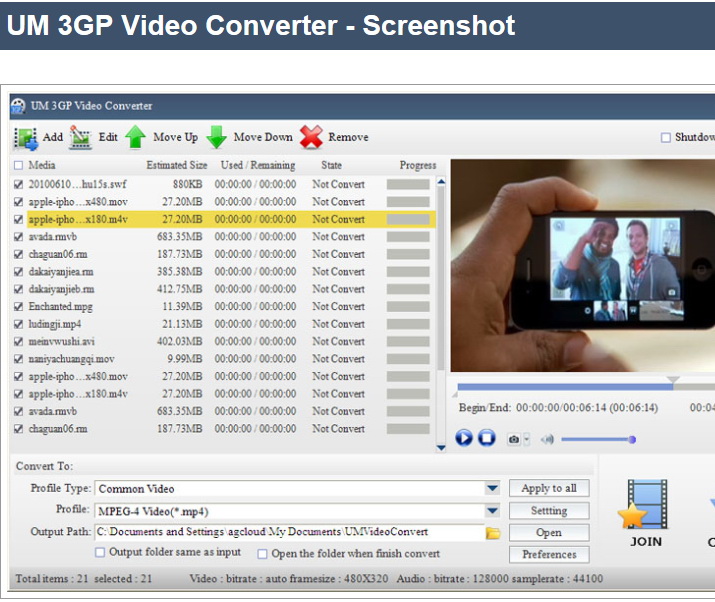The image size is (715, 602).
Task: Click the Output Path text field
Action: point(290,533)
